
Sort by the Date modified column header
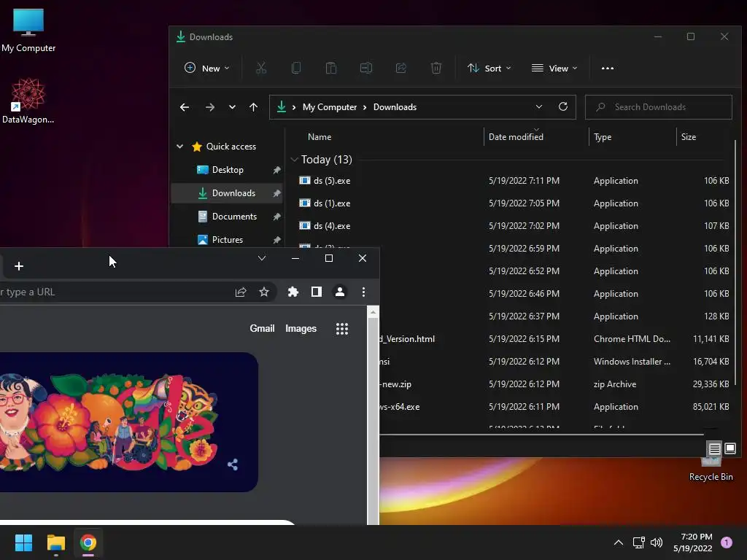(x=516, y=137)
